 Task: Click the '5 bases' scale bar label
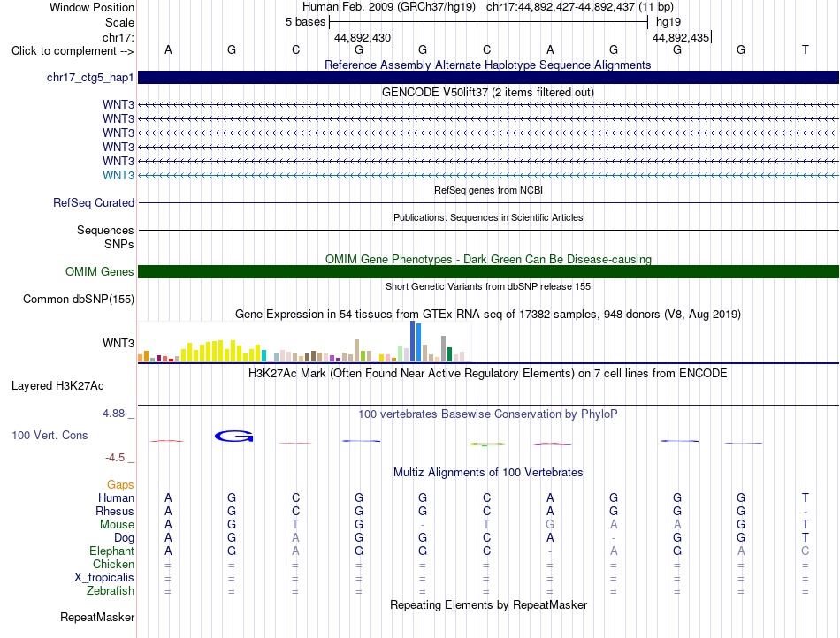(x=305, y=22)
